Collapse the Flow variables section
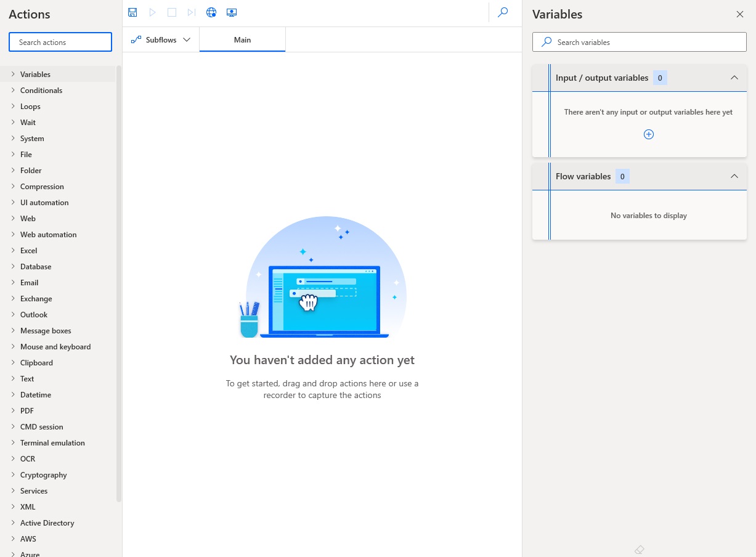756x557 pixels. click(734, 176)
